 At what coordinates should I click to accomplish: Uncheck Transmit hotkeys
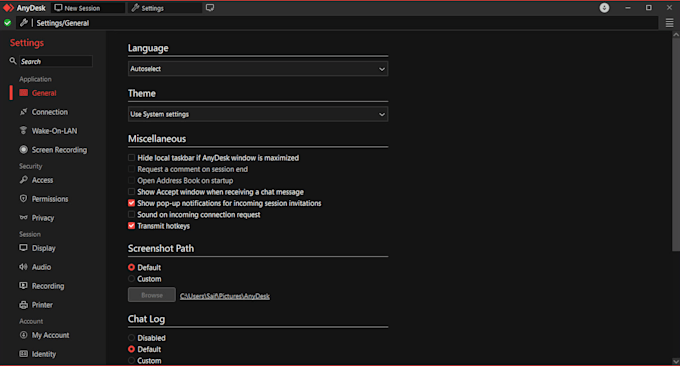[x=131, y=225]
